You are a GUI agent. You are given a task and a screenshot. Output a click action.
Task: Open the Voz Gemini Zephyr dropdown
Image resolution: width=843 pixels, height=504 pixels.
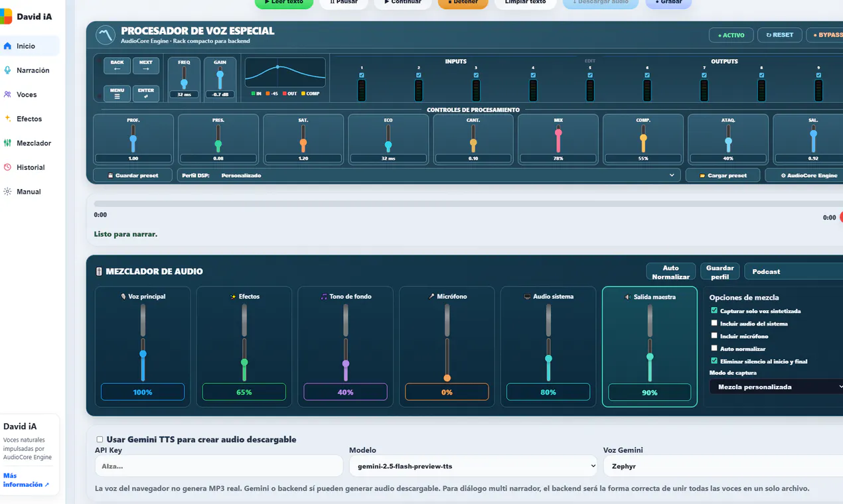click(723, 466)
